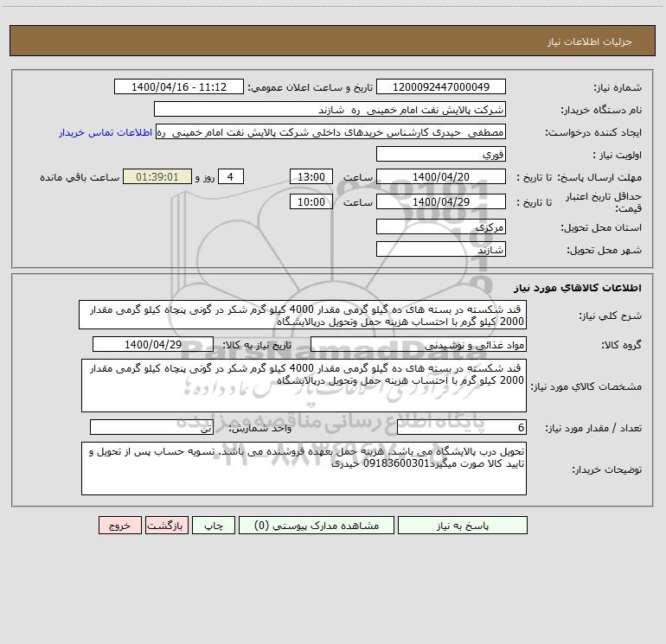Click the شماره نیاز label
The image size is (666, 644).
(x=618, y=88)
